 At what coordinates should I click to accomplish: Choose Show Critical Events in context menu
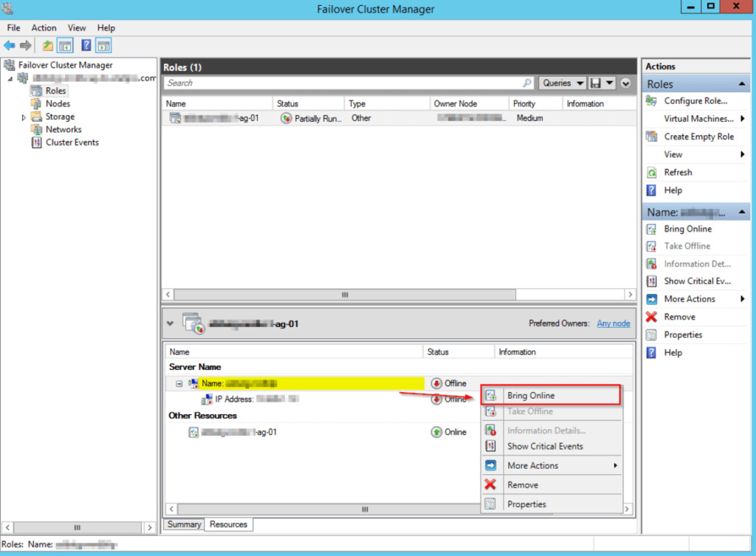pos(545,447)
